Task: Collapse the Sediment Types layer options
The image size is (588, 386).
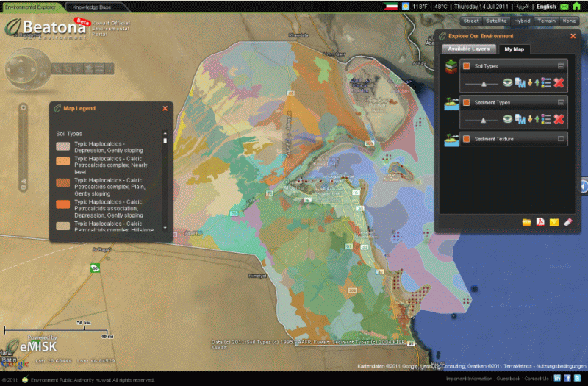Action: point(561,102)
